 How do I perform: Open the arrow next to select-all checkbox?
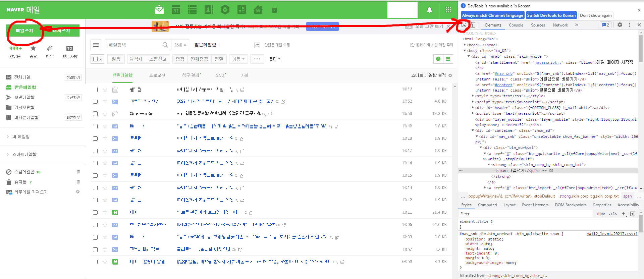pyautogui.click(x=100, y=59)
